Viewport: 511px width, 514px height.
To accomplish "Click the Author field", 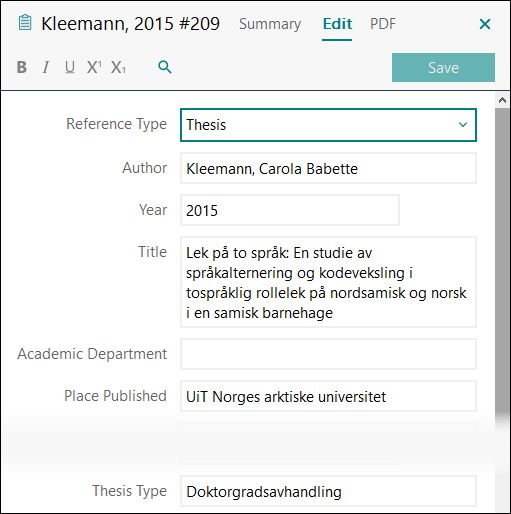I will point(328,168).
